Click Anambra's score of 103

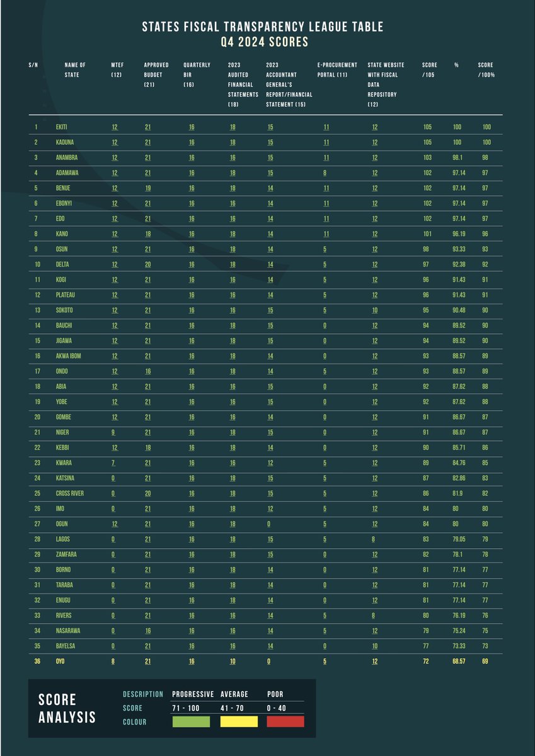pos(428,157)
